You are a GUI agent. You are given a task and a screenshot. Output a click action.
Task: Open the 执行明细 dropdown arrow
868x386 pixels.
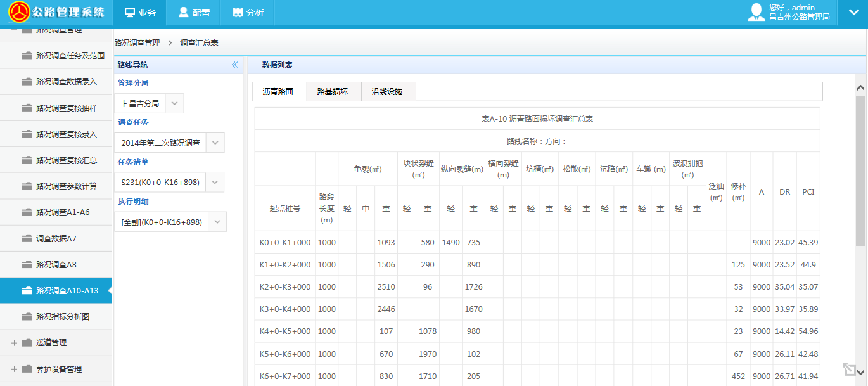tap(217, 222)
